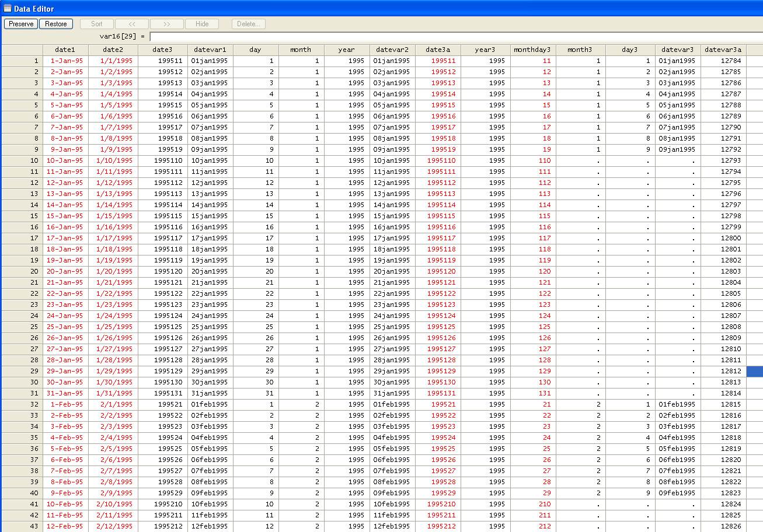Select the 1-Jan-95 cell in row 1
Screen dimensions: 763x532
coord(65,61)
